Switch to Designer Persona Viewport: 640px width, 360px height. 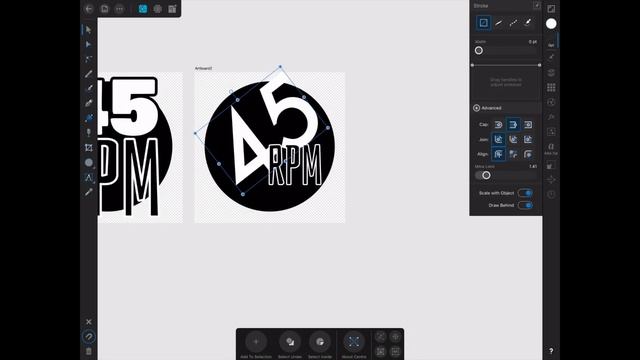point(142,9)
